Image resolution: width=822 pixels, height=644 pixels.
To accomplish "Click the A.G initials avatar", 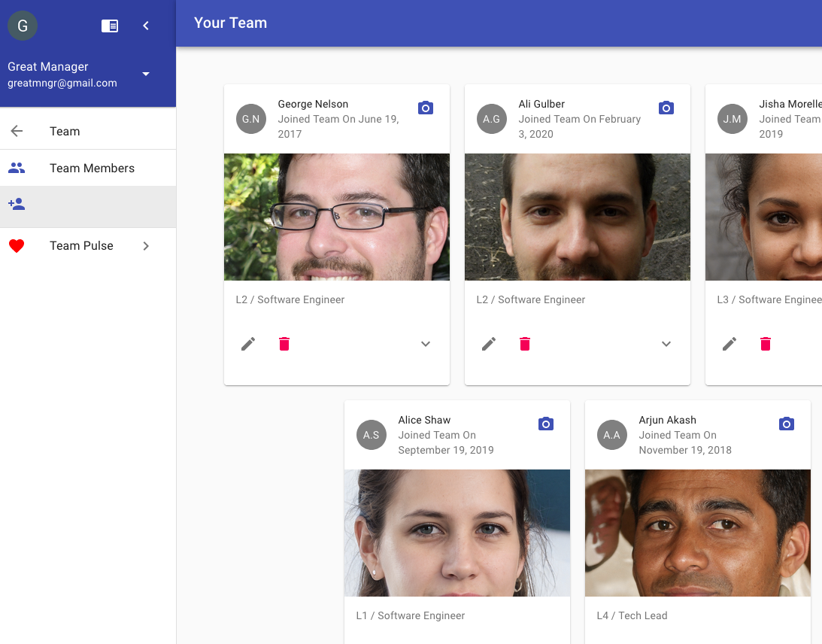I will 492,119.
